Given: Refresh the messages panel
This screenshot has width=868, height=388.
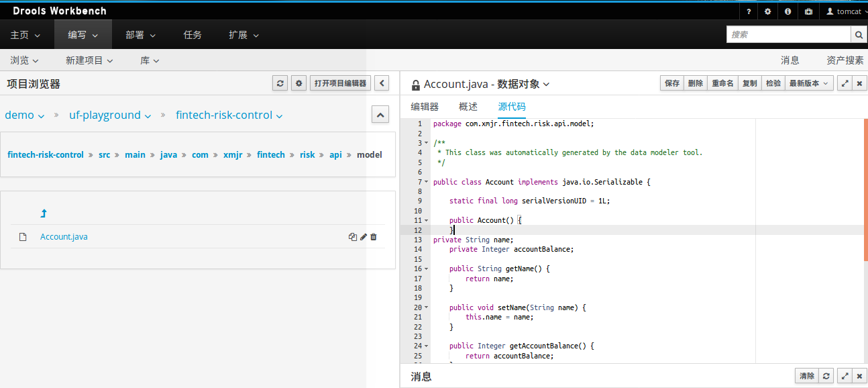Looking at the screenshot, I should [827, 376].
